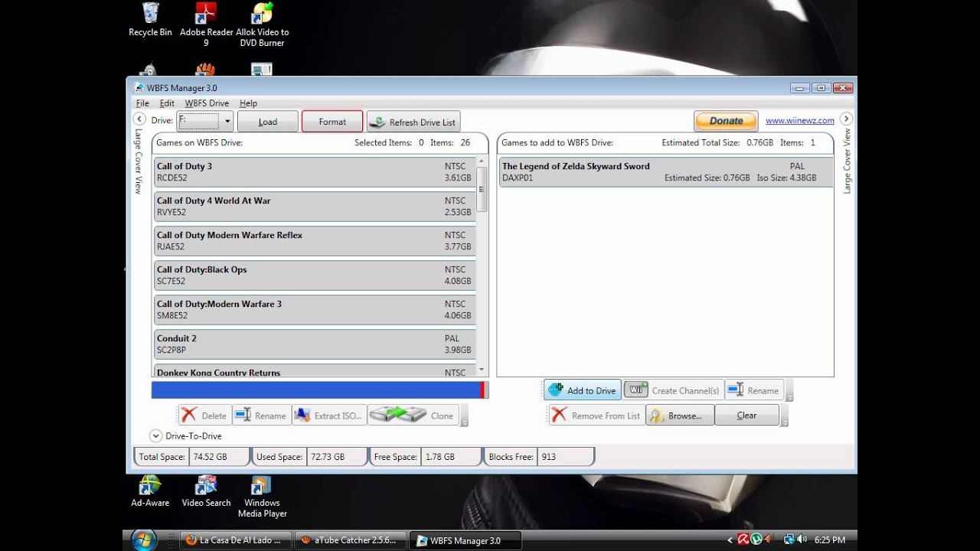Click the Load drive button
Screen dimensions: 980x551
click(x=267, y=122)
